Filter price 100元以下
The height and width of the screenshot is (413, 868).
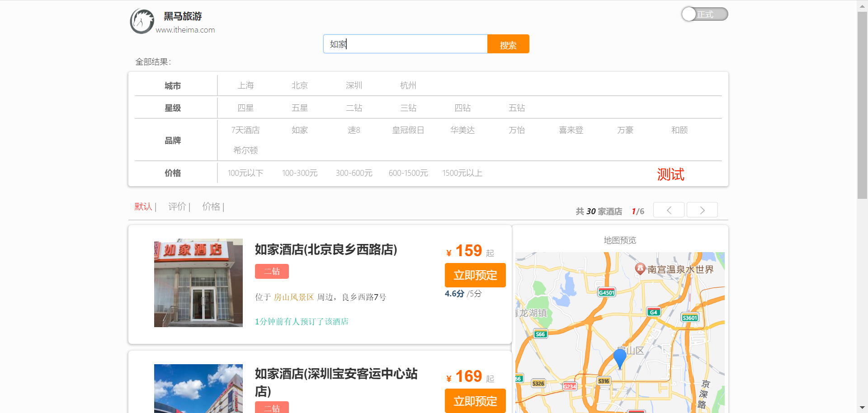[x=245, y=173]
